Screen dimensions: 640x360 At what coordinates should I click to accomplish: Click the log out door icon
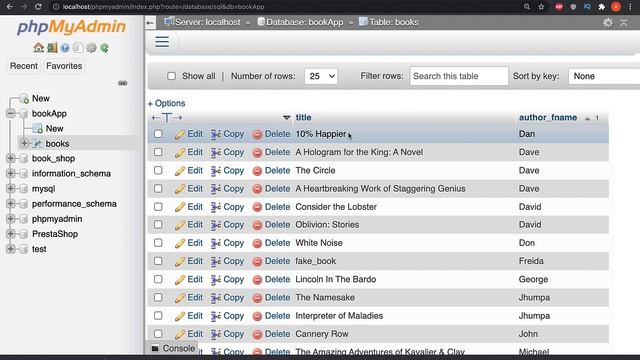(x=52, y=48)
